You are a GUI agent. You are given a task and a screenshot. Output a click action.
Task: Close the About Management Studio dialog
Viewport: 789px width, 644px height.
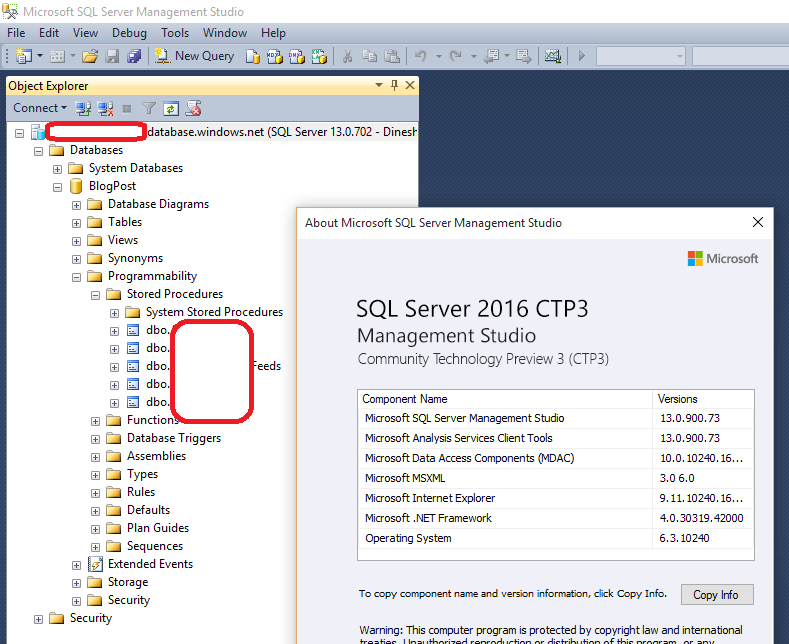[758, 222]
